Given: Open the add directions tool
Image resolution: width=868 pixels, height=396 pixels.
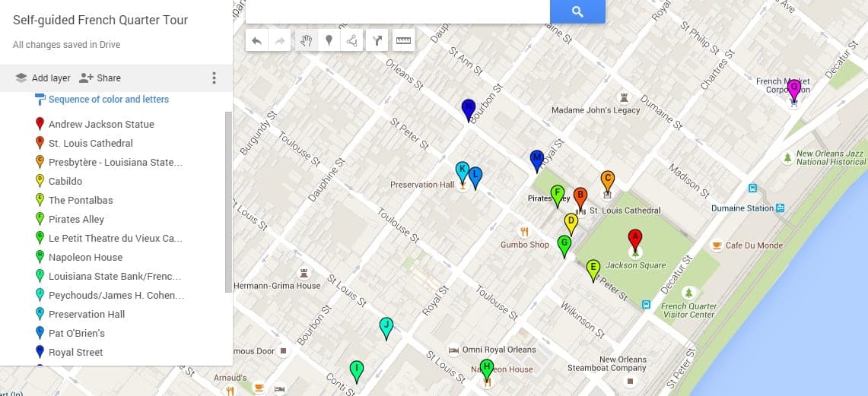Looking at the screenshot, I should click(377, 40).
